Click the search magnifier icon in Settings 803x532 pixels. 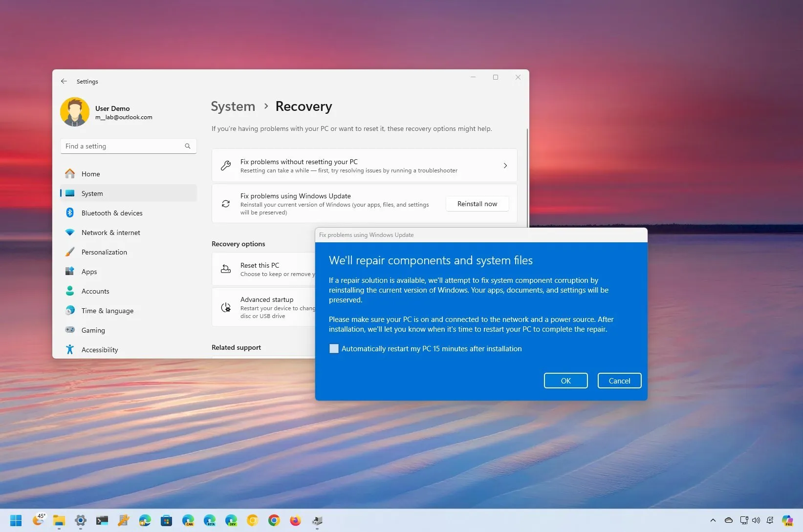coord(188,146)
